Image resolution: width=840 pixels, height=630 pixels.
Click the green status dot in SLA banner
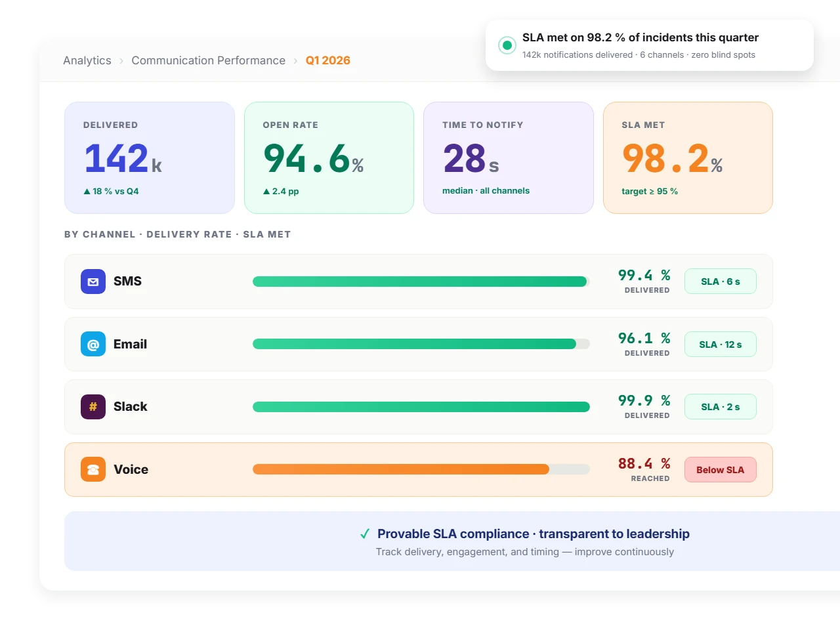pyautogui.click(x=507, y=45)
